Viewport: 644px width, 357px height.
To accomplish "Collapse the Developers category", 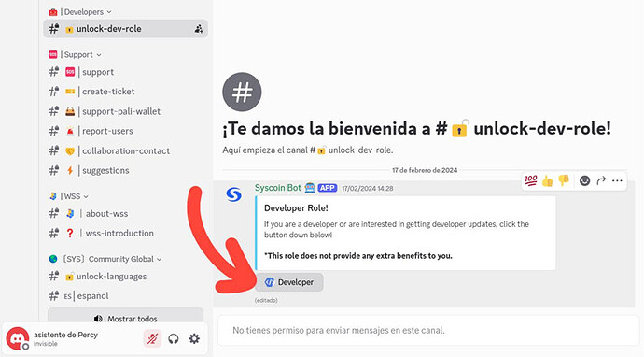I will tap(80, 12).
